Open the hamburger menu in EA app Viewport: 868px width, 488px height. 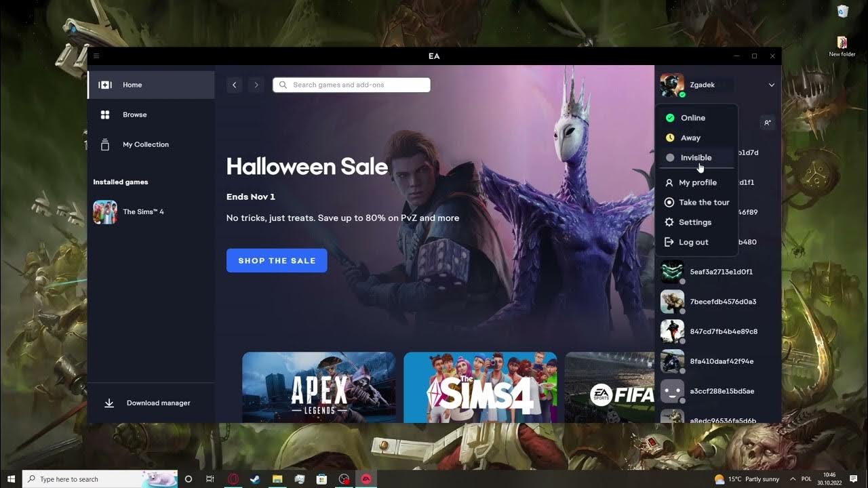[x=96, y=56]
